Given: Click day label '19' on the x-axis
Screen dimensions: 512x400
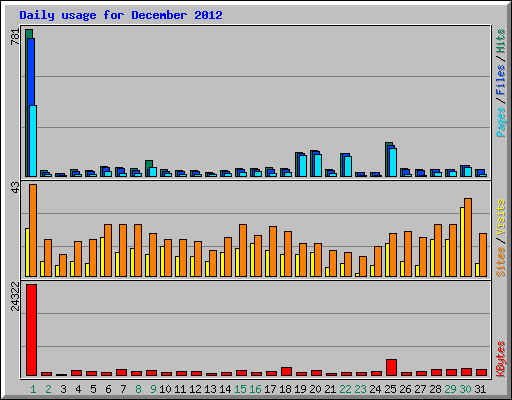Looking at the screenshot, I should coord(300,389).
